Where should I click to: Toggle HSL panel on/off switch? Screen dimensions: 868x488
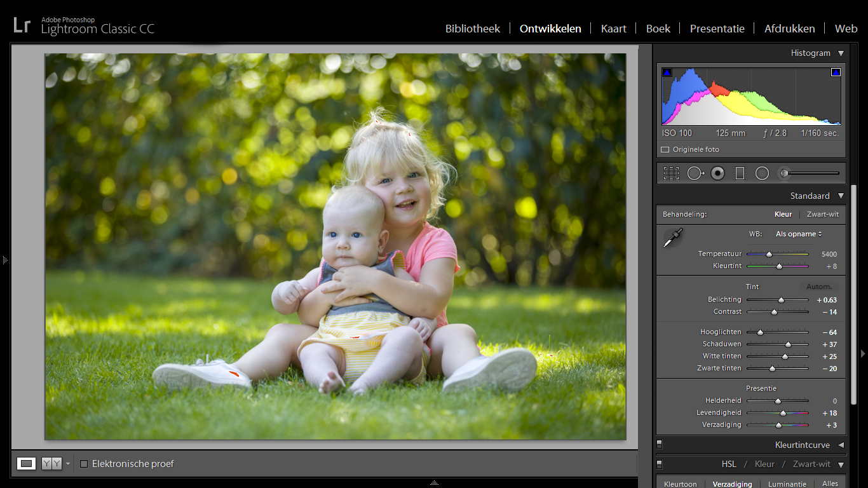660,464
